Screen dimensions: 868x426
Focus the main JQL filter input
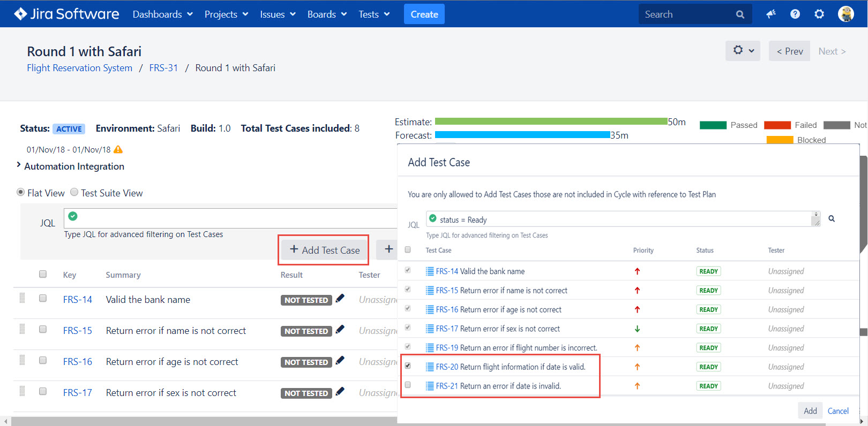pos(230,218)
